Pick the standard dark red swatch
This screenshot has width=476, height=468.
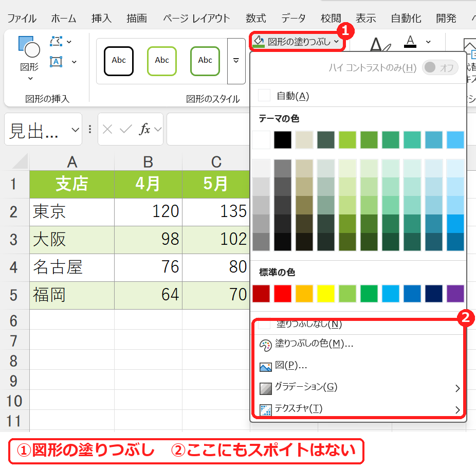pyautogui.click(x=261, y=294)
